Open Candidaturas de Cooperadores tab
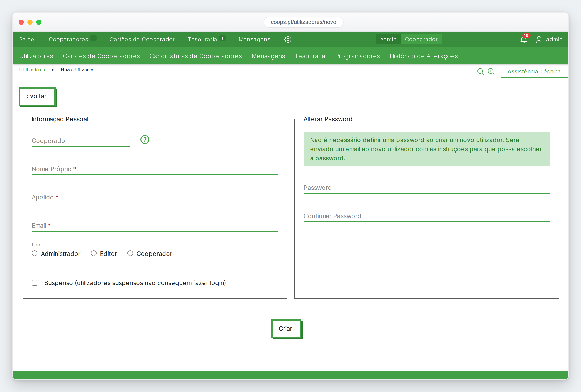The width and height of the screenshot is (581, 392). point(195,56)
